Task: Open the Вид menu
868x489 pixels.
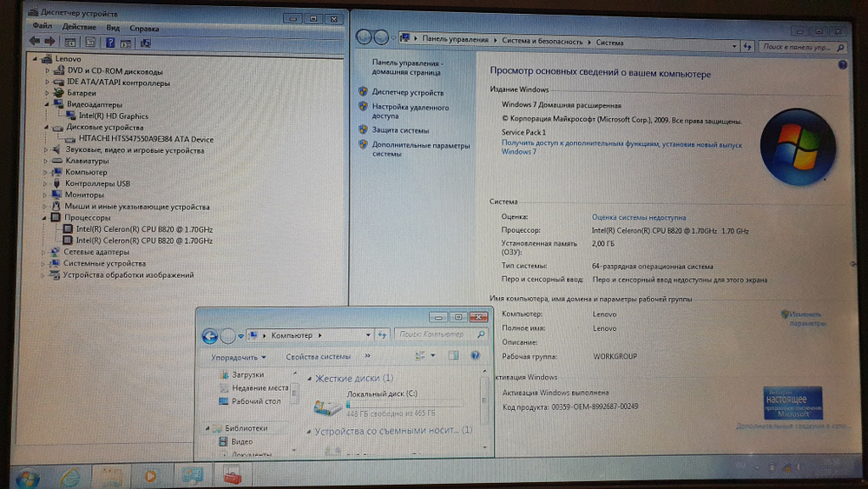Action: [x=113, y=28]
